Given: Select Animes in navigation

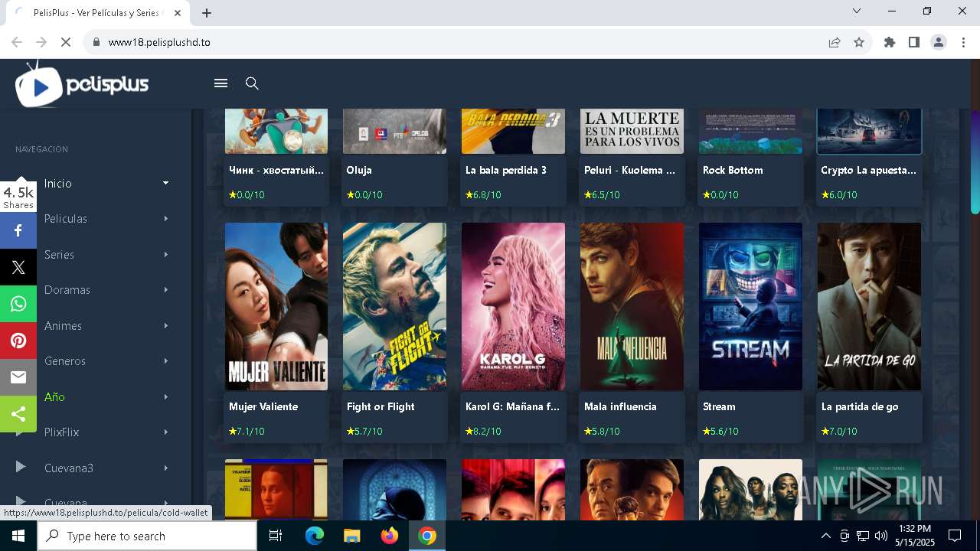Looking at the screenshot, I should point(63,325).
